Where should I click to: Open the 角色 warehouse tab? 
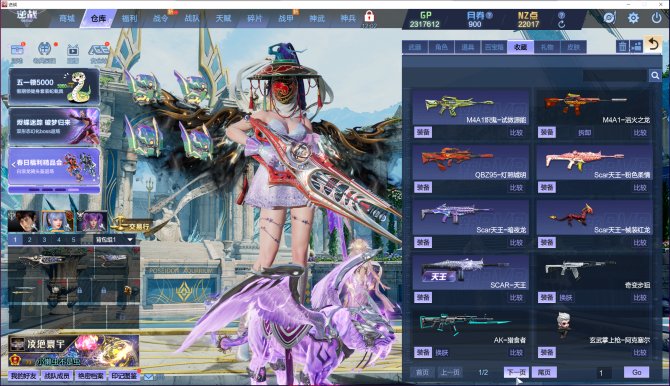(x=441, y=47)
